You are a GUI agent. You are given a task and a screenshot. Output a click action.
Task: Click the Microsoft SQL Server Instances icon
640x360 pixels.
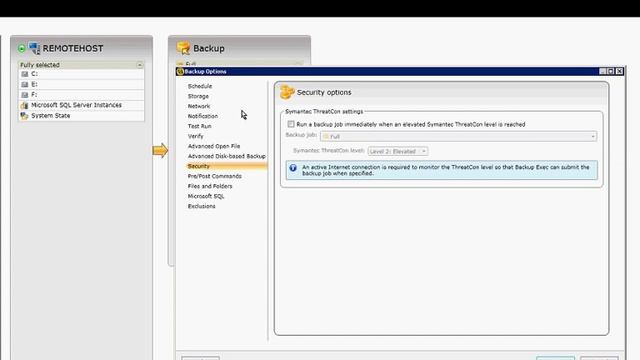pos(24,105)
